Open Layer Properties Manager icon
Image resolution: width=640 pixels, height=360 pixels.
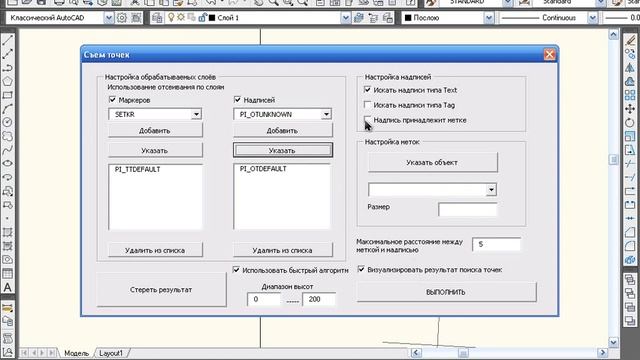pos(157,18)
